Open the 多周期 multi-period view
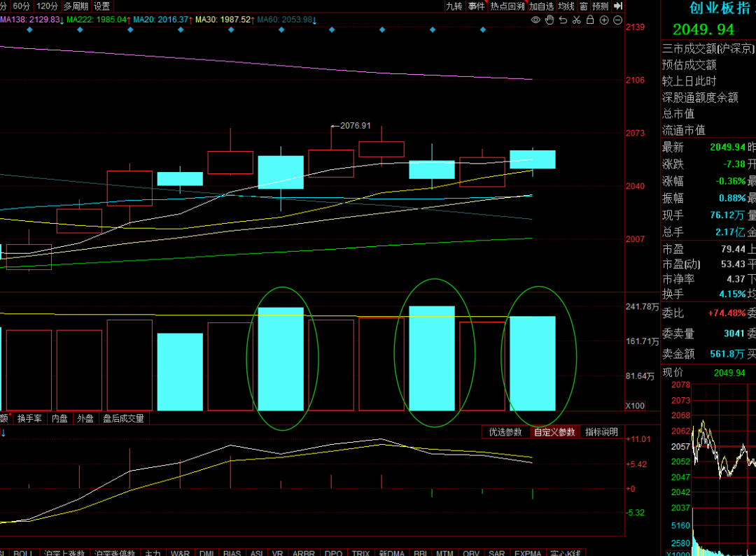756x556 pixels. pyautogui.click(x=76, y=6)
